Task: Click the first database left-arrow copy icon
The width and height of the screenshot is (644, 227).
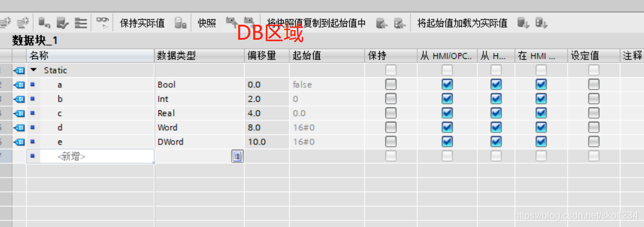Action: coord(382,23)
